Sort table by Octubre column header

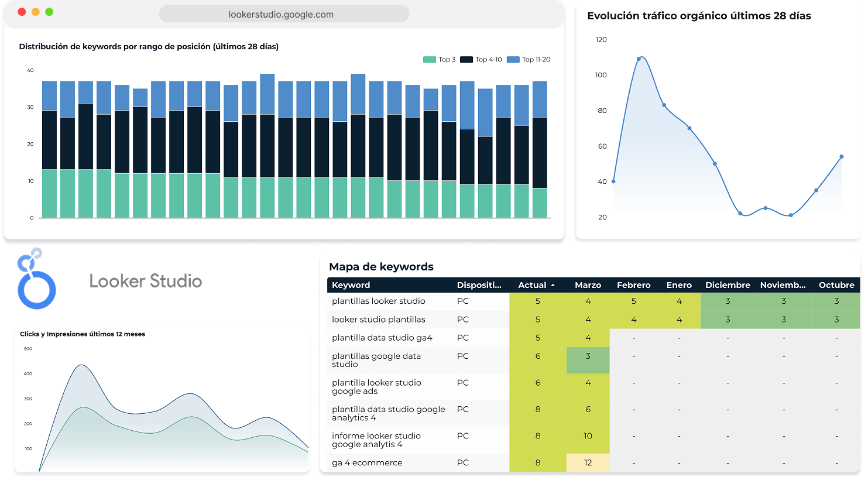coord(837,285)
